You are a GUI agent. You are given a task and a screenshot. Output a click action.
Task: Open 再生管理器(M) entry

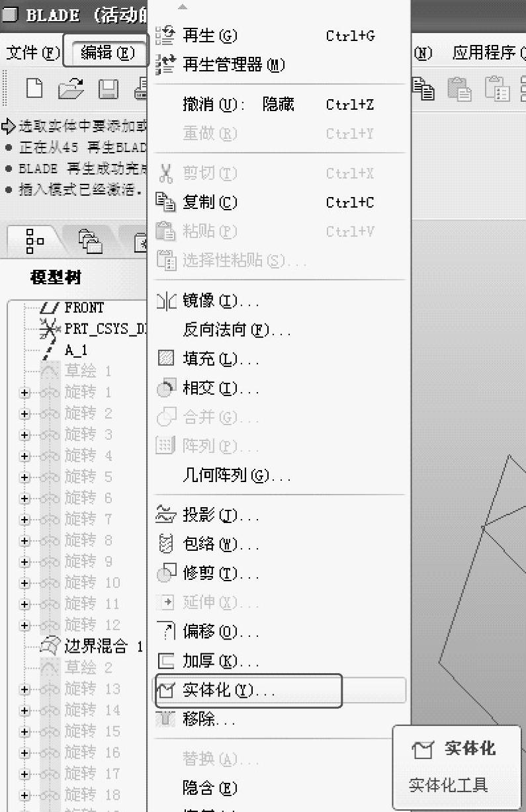pyautogui.click(x=279, y=65)
